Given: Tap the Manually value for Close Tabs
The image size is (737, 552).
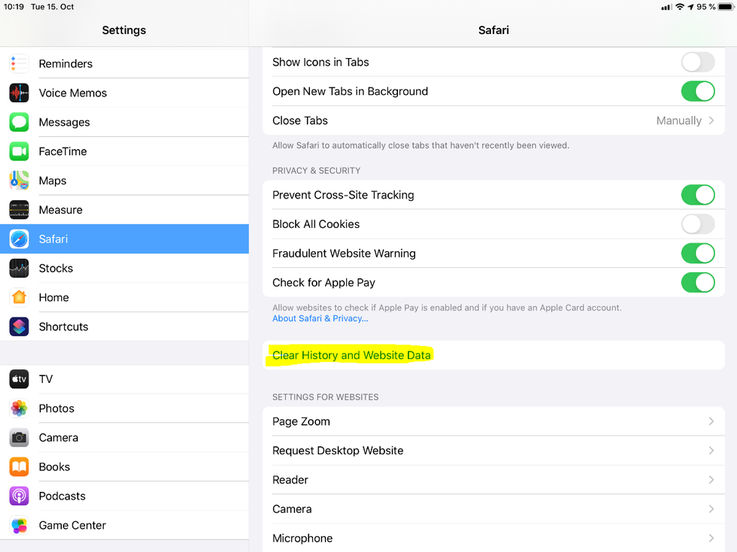Looking at the screenshot, I should point(679,121).
